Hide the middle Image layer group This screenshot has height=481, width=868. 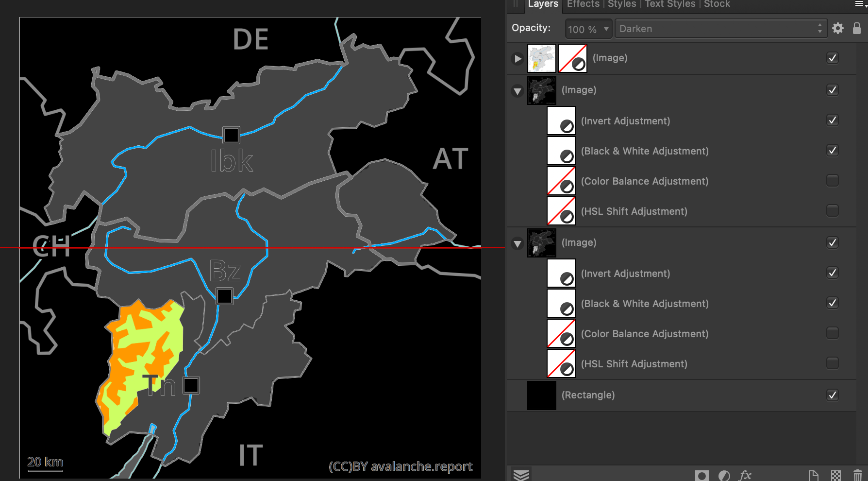833,90
